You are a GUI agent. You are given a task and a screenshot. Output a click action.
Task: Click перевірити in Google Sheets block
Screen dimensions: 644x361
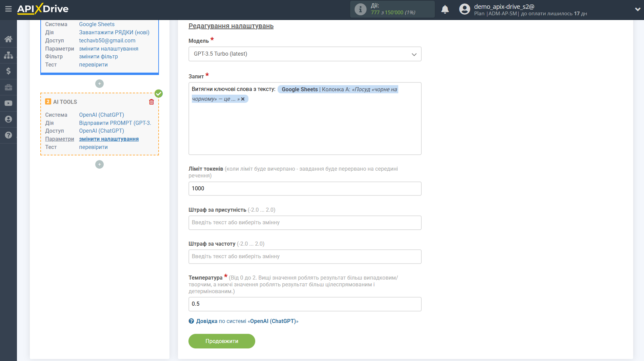click(x=93, y=64)
